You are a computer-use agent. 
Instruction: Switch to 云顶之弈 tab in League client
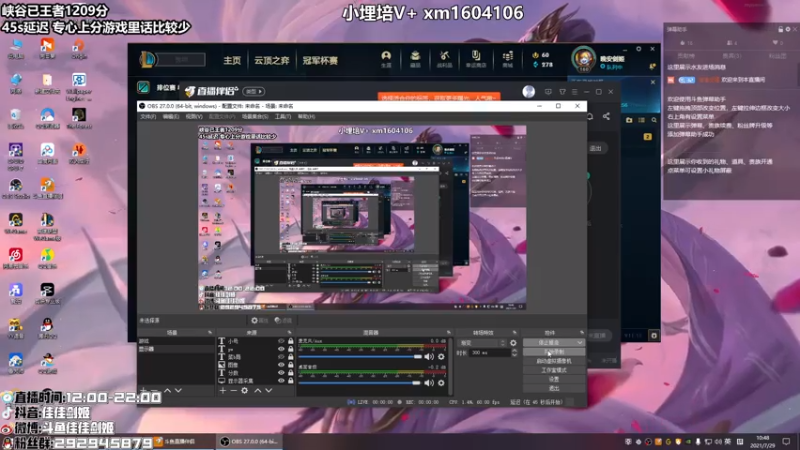click(271, 60)
